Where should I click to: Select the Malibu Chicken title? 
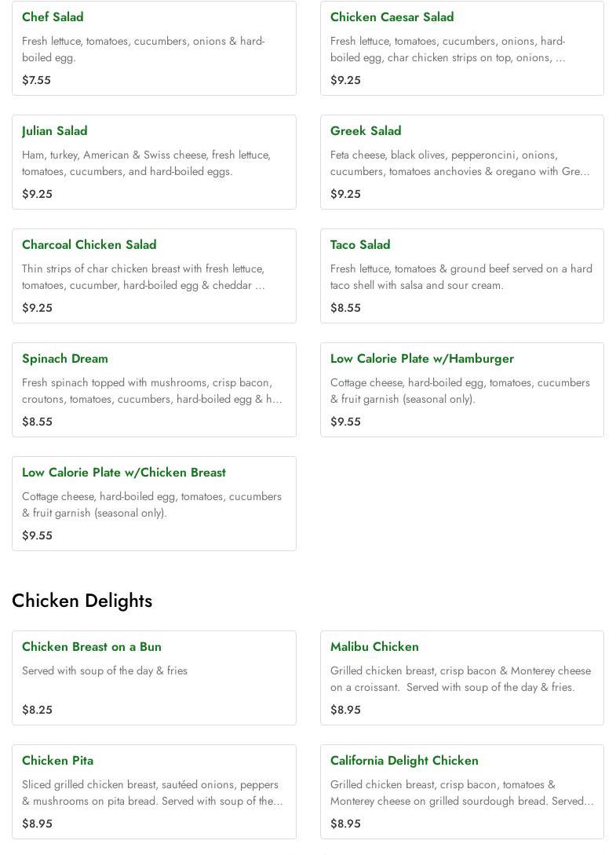(x=374, y=647)
